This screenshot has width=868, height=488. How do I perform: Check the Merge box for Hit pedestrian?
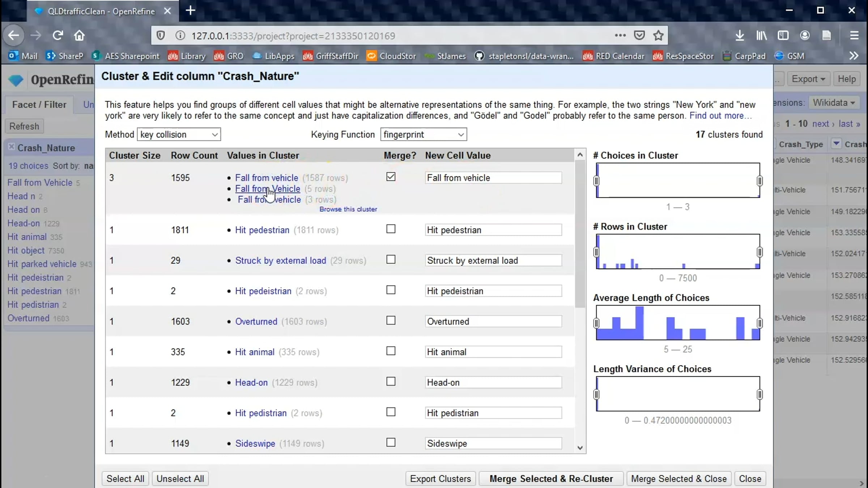click(x=391, y=229)
